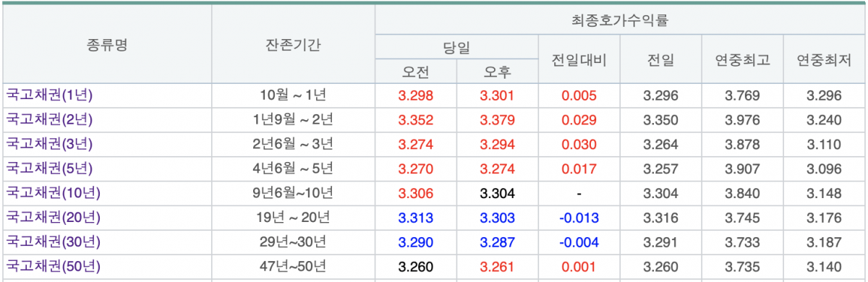Click the yearly high 3.769
The height and width of the screenshot is (282, 868).
click(x=742, y=95)
